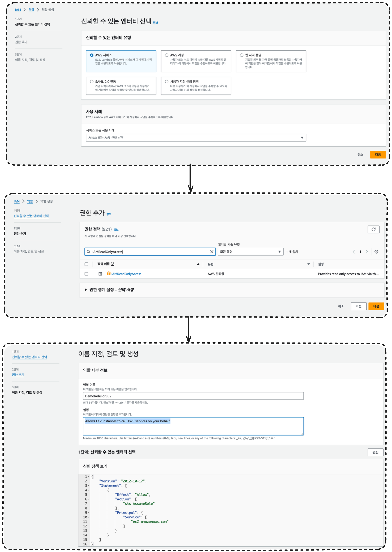Open the 서비스 또는 사용 사례 dropdown

coord(196,138)
